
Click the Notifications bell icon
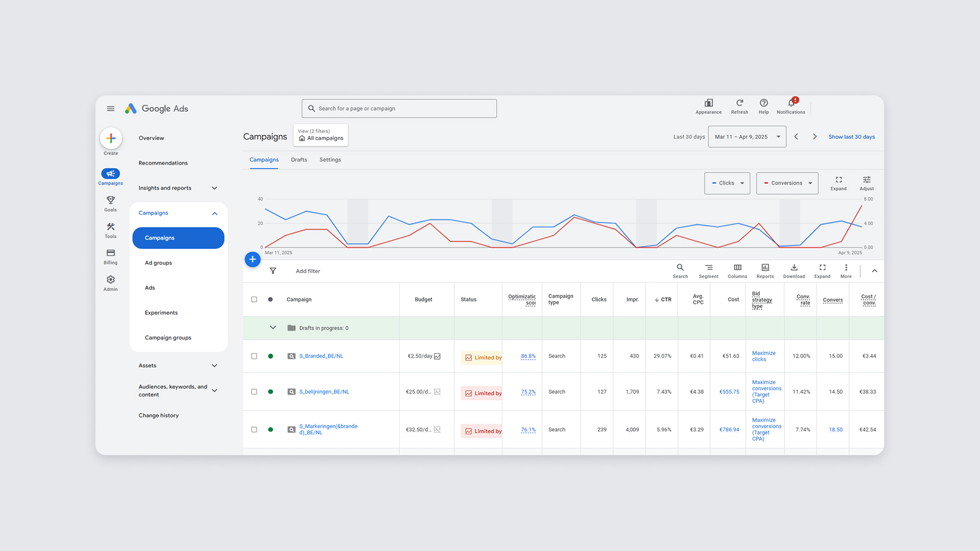point(791,104)
